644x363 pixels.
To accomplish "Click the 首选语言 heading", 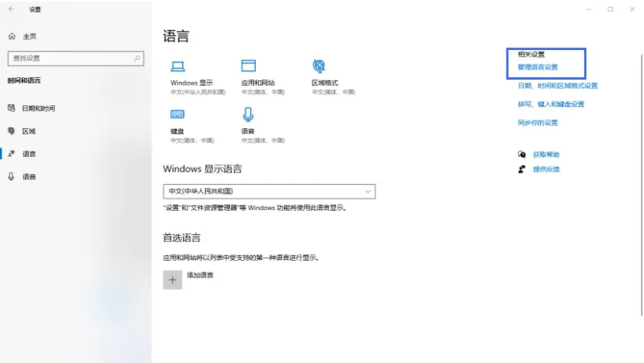I will coord(182,237).
